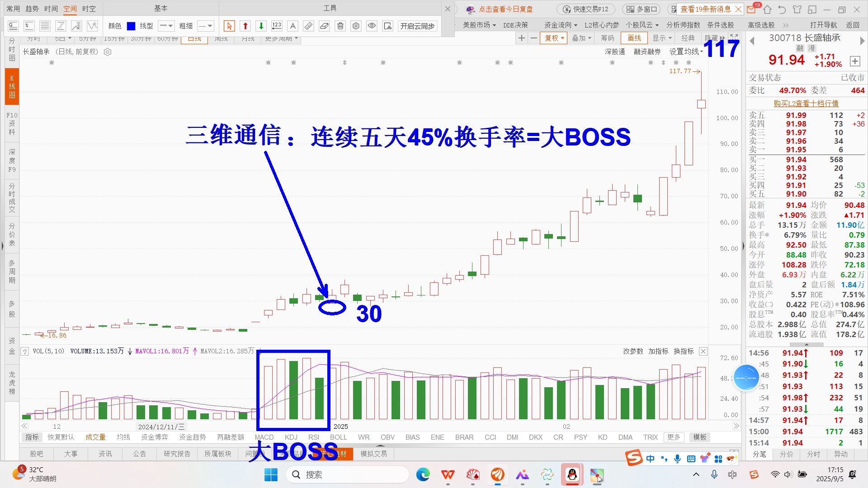Click the save drawing snapshot icon

[387, 26]
